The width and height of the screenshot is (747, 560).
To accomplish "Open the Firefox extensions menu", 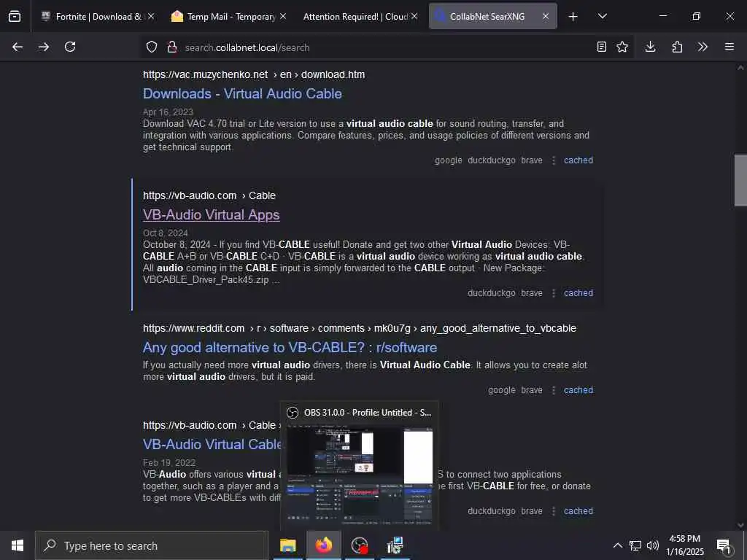I will pos(677,47).
